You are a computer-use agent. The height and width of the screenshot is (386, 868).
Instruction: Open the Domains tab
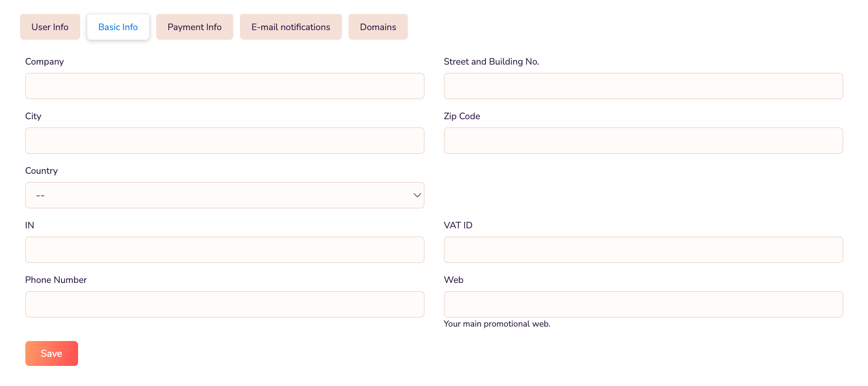[x=378, y=27]
